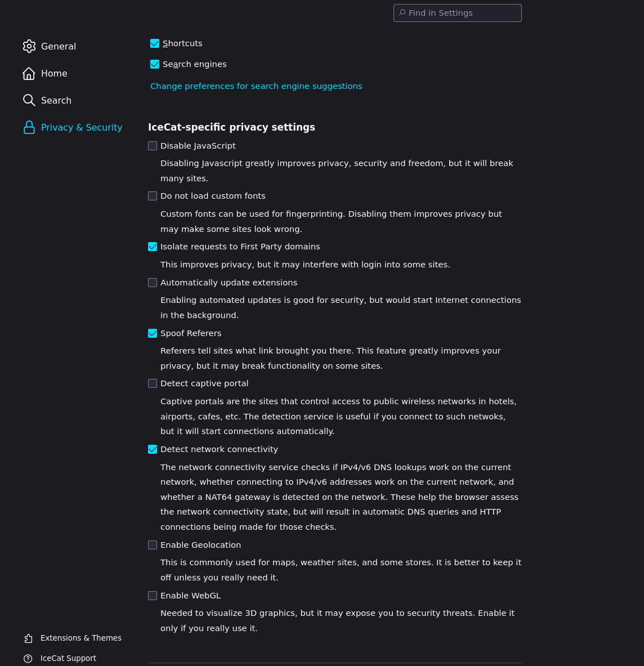Open the IceCat Support link
Screen dimensions: 644x666
click(x=68, y=659)
